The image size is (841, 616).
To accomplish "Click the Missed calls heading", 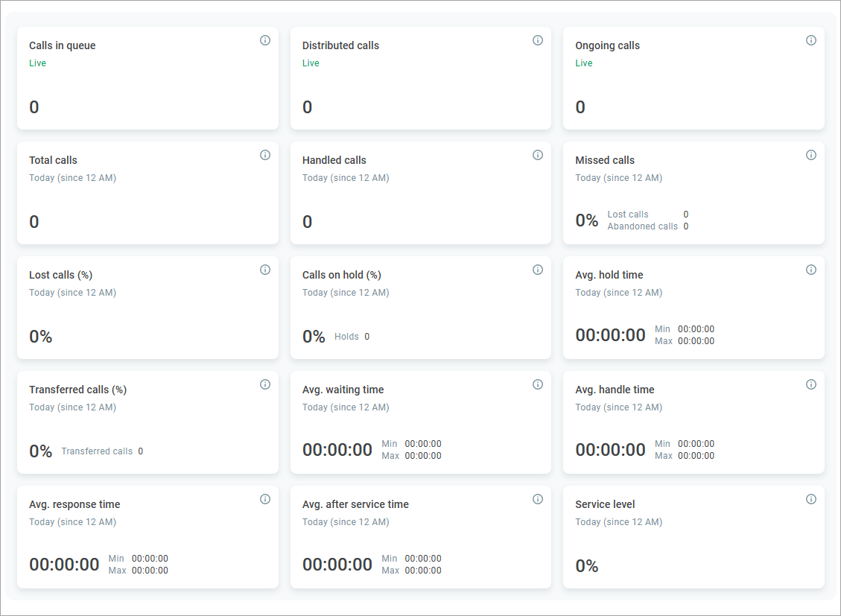I will click(x=604, y=160).
